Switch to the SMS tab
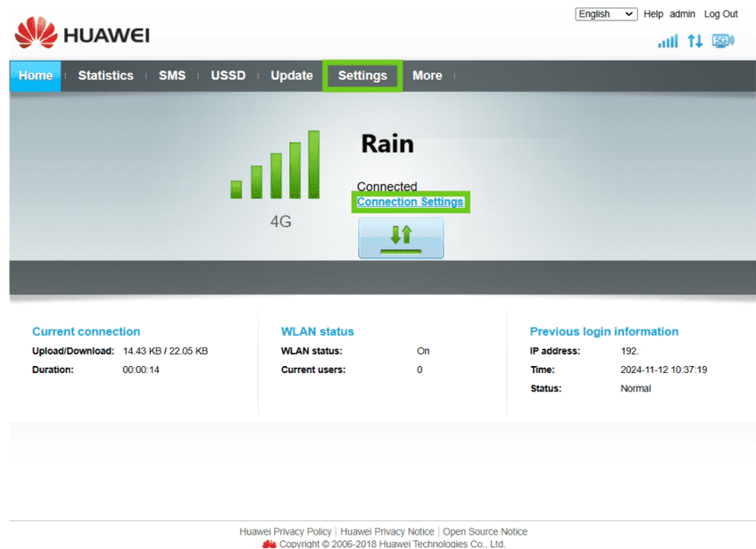This screenshot has width=756, height=549. 172,76
